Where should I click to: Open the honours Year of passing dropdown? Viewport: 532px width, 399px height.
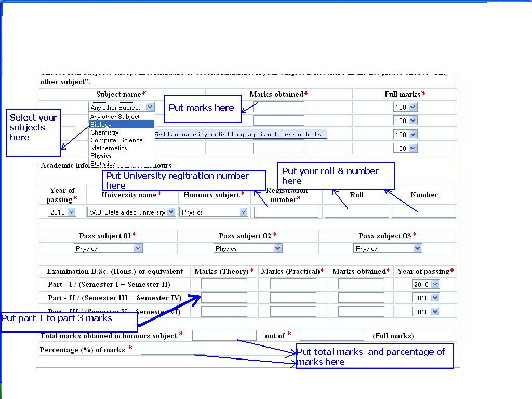62,212
